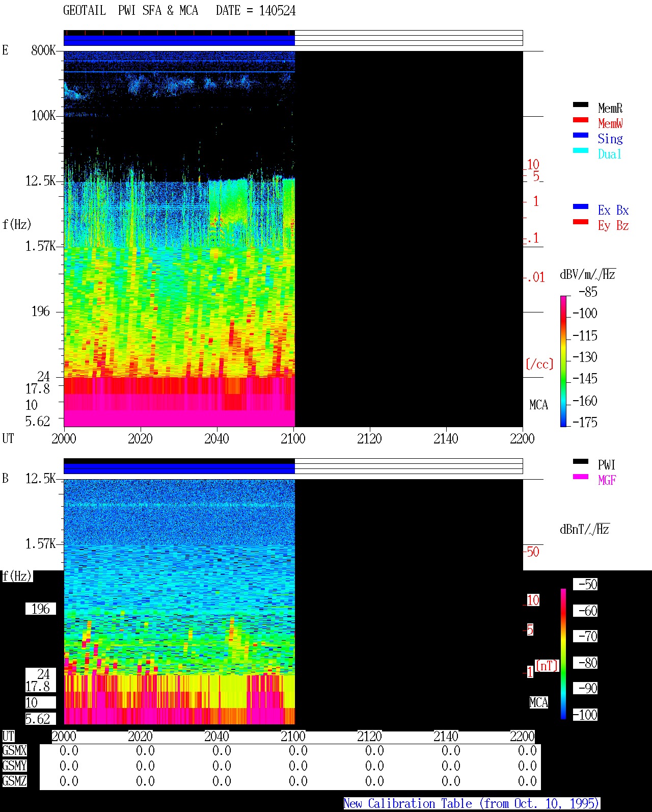Click the 196 label on the E panel axis

41,311
